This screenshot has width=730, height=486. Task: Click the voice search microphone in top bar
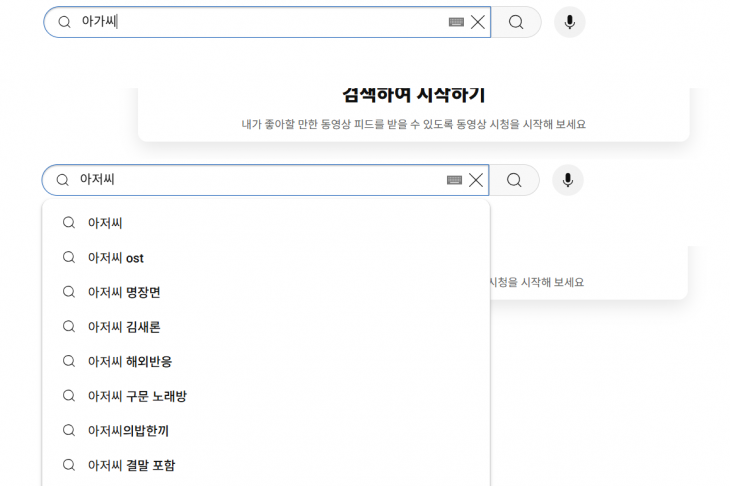(569, 22)
